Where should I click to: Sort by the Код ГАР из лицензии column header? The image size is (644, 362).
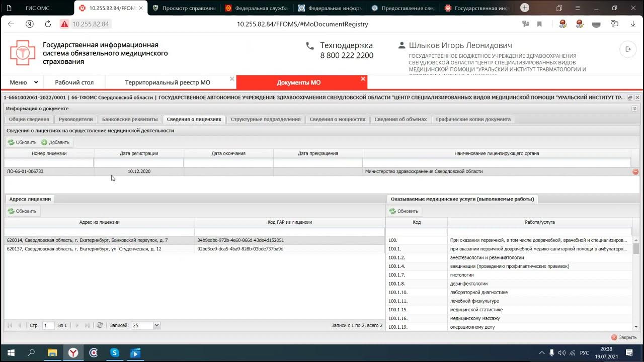pos(289,222)
